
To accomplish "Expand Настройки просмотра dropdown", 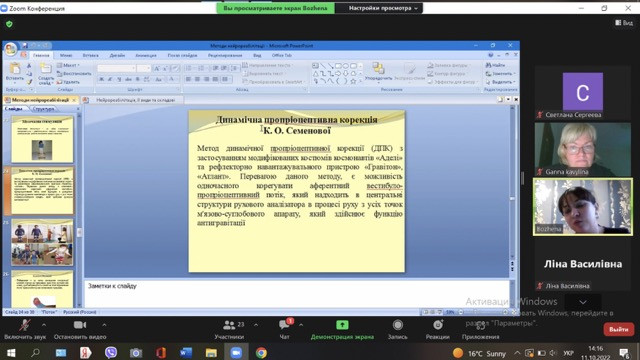I will (x=383, y=8).
